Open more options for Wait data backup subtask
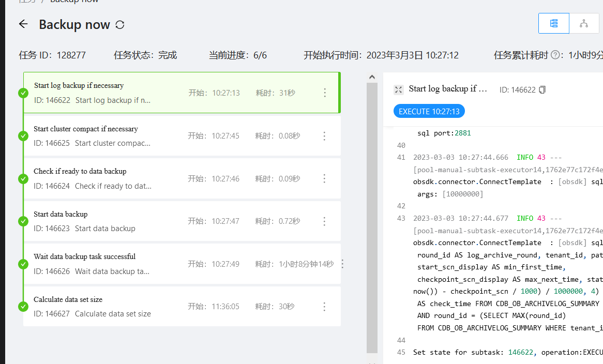 tap(342, 264)
